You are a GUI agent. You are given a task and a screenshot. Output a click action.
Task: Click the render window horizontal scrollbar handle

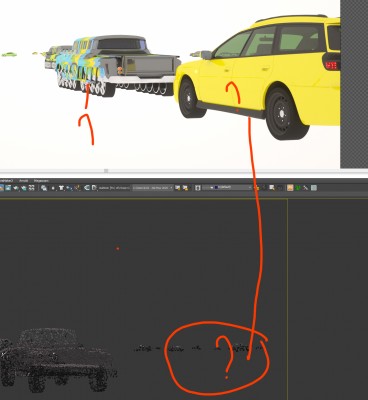click(x=106, y=171)
